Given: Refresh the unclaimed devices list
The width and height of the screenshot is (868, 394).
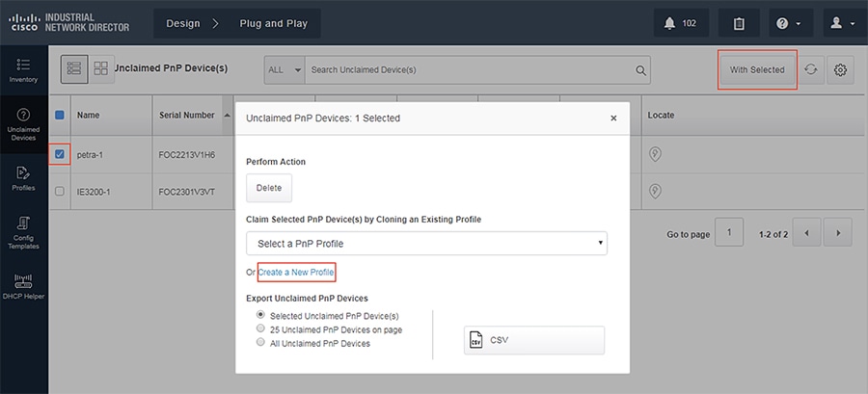Looking at the screenshot, I should [x=811, y=69].
